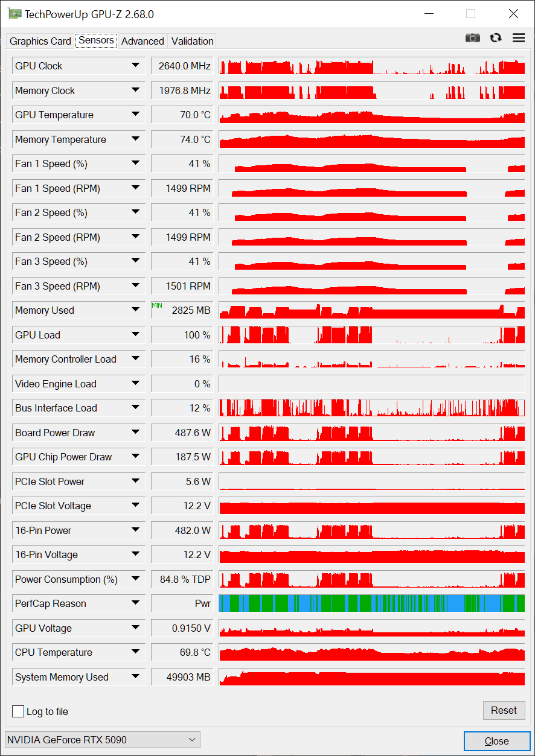Click the 70.0 °C GPU Temperature value
Viewport: 535px width, 756px height.
pyautogui.click(x=182, y=115)
